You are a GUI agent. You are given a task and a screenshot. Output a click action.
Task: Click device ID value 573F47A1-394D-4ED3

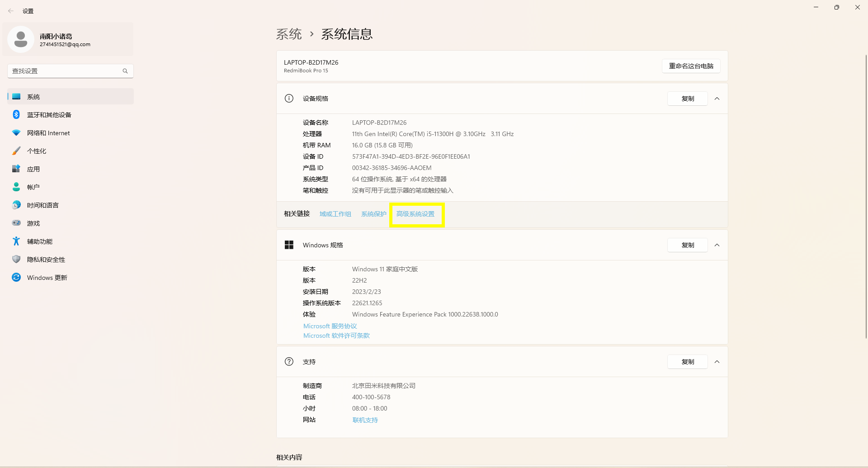pyautogui.click(x=411, y=156)
